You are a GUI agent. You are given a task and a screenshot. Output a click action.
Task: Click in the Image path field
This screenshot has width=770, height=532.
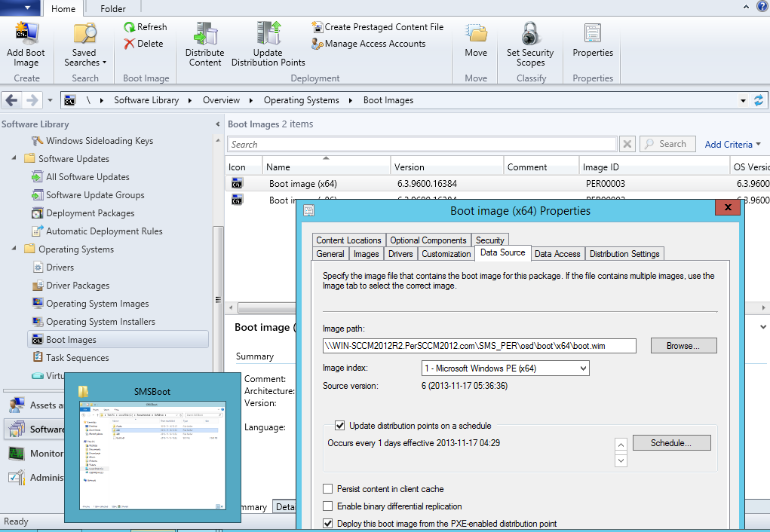[480, 346]
